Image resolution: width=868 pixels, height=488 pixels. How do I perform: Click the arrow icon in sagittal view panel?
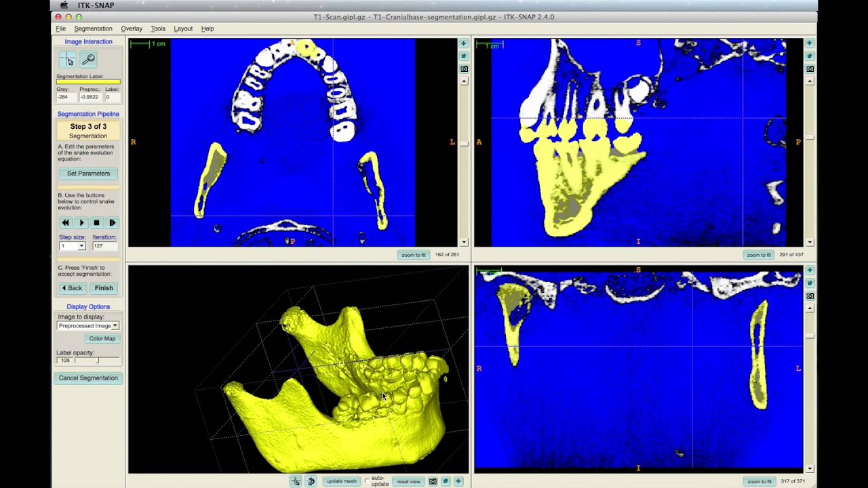pyautogui.click(x=810, y=56)
